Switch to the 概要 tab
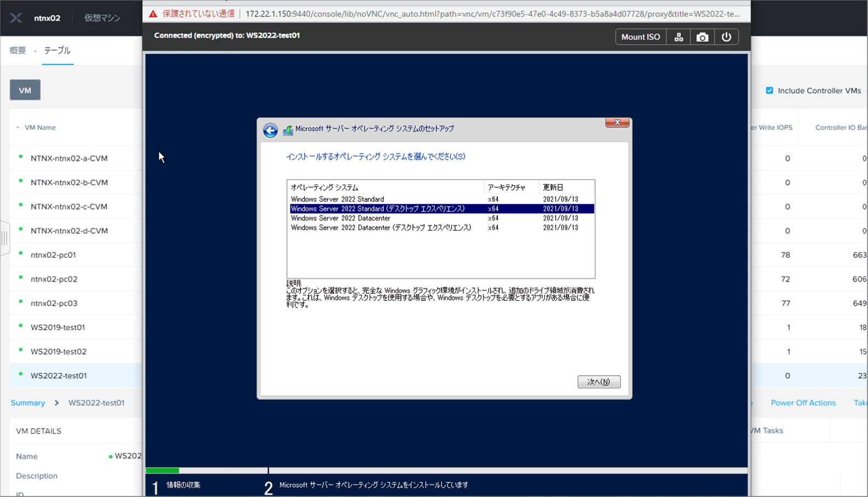The height and width of the screenshot is (497, 868). 18,50
